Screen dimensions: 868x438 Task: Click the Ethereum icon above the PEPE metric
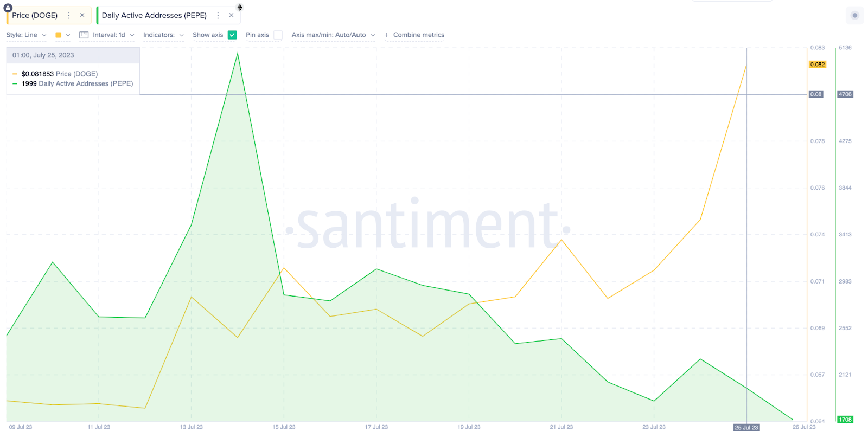240,7
